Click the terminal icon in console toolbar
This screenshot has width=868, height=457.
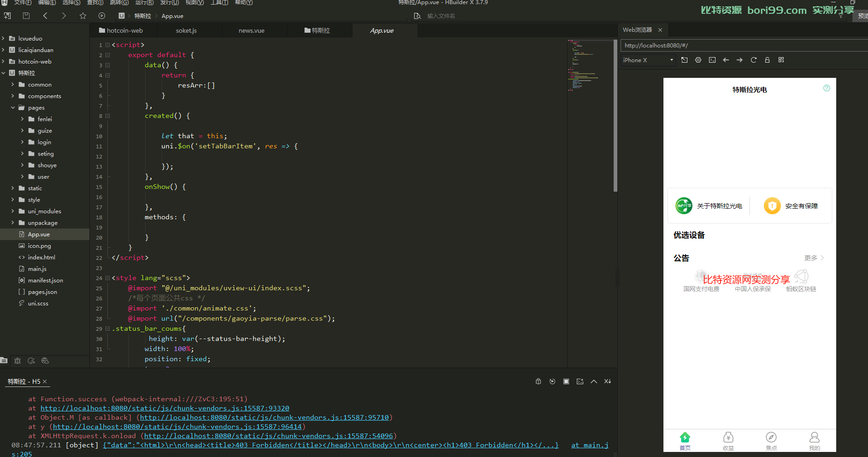[580, 381]
